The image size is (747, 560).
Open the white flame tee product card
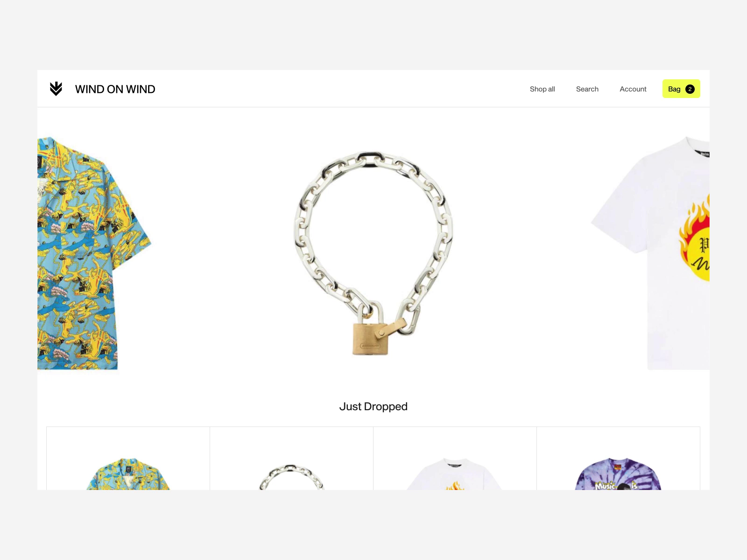[x=455, y=458]
